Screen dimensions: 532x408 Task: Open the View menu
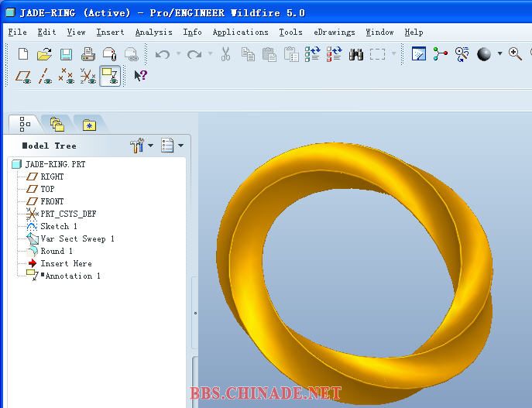click(77, 33)
